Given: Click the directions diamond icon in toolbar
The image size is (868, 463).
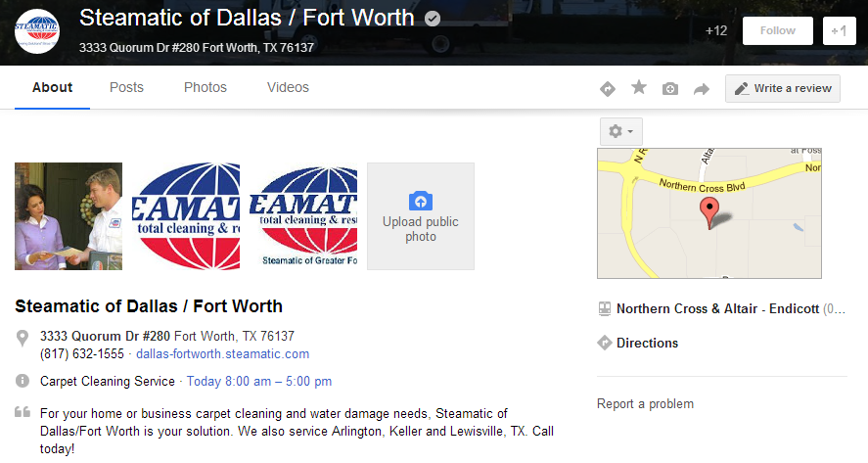Looking at the screenshot, I should coord(608,89).
